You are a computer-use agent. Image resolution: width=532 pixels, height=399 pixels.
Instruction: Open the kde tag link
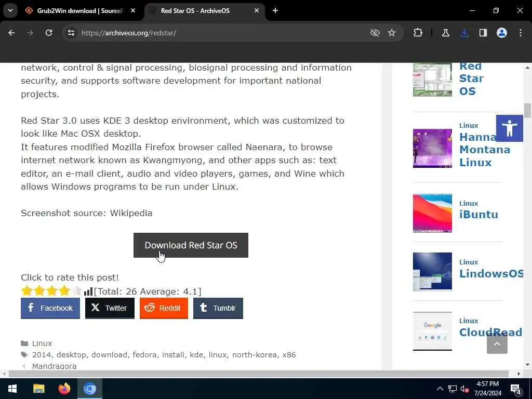click(196, 355)
